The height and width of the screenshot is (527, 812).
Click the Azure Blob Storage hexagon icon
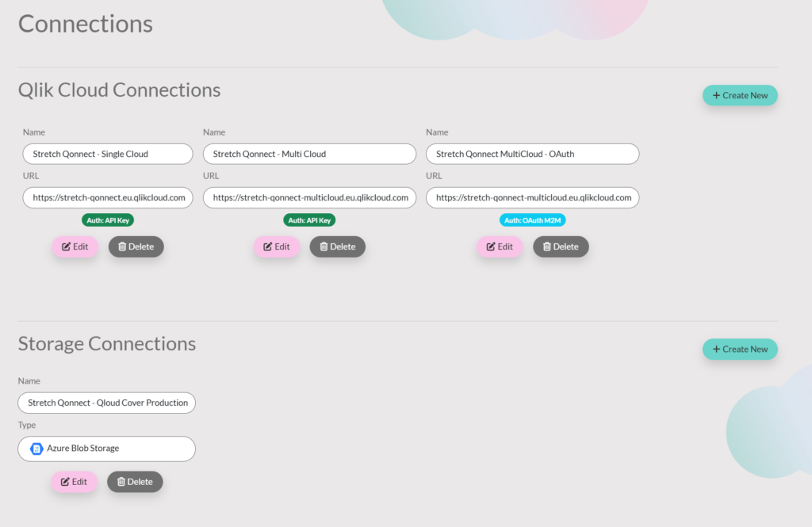(36, 449)
